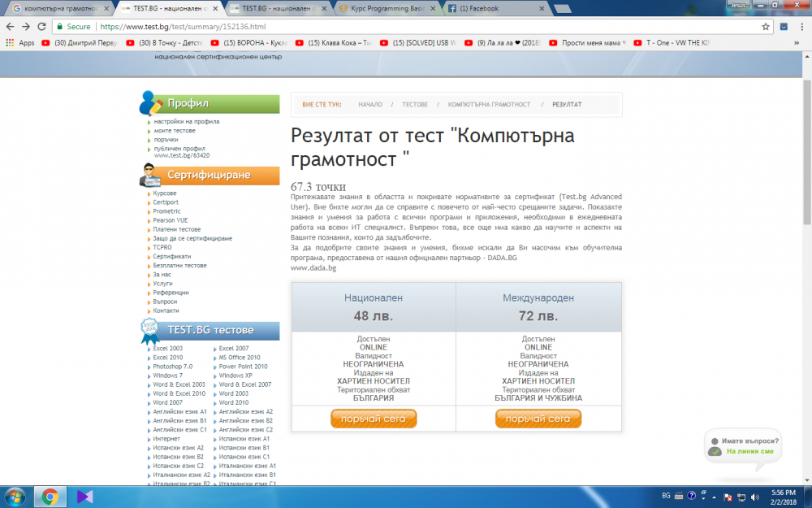This screenshot has width=812, height=508.
Task: Open 'Безплатни тестове' menu item
Action: [x=179, y=266]
